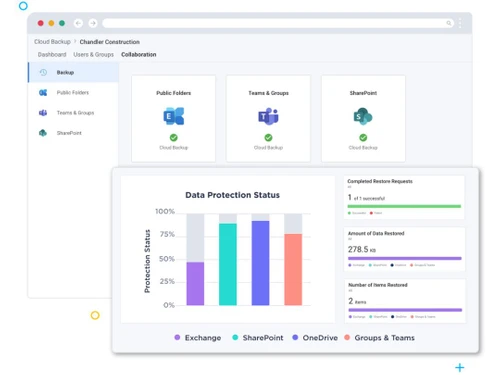This screenshot has height=375, width=500.
Task: Open Teams & Groups in the sidebar
Action: pyautogui.click(x=73, y=113)
